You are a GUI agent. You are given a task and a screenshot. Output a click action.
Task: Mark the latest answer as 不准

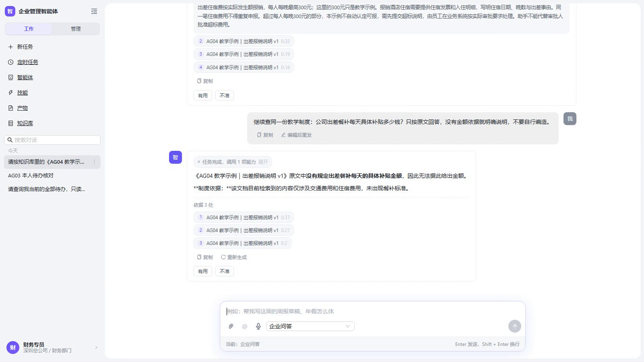coord(224,271)
